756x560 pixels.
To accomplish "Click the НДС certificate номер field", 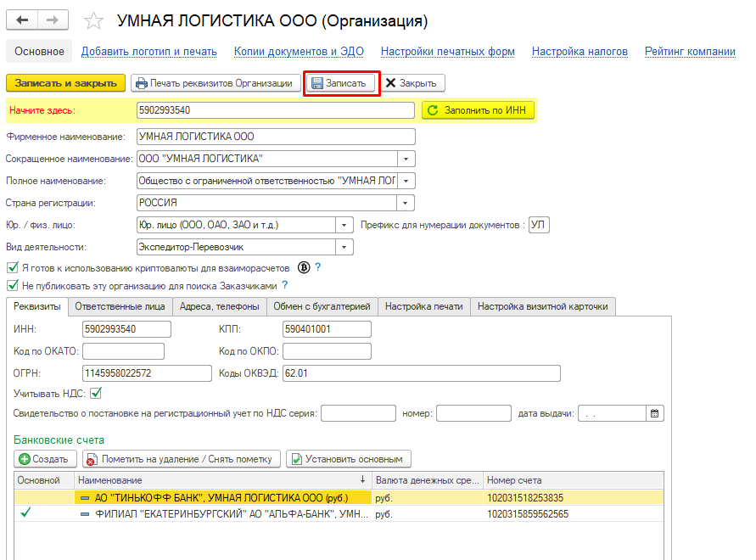I will [x=473, y=413].
